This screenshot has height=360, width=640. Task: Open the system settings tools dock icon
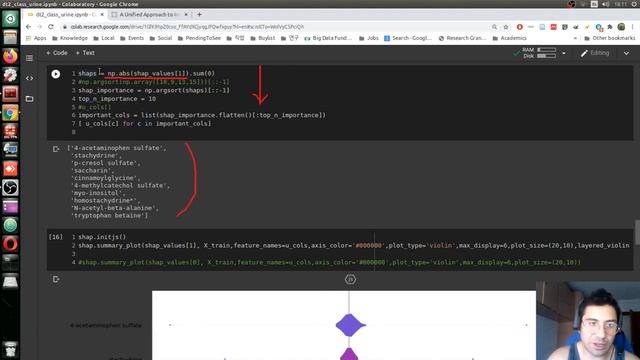10,75
